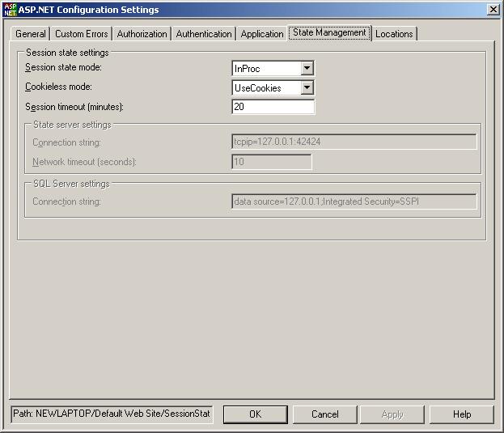Click the 'State server settings' group title
Viewport: 504px width, 433px height.
pos(72,125)
